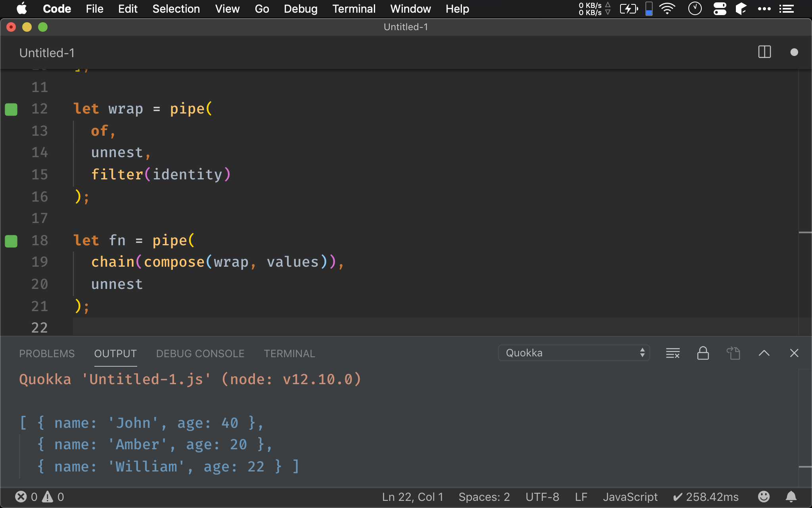Close the bottom panel
812x508 pixels.
tap(794, 353)
